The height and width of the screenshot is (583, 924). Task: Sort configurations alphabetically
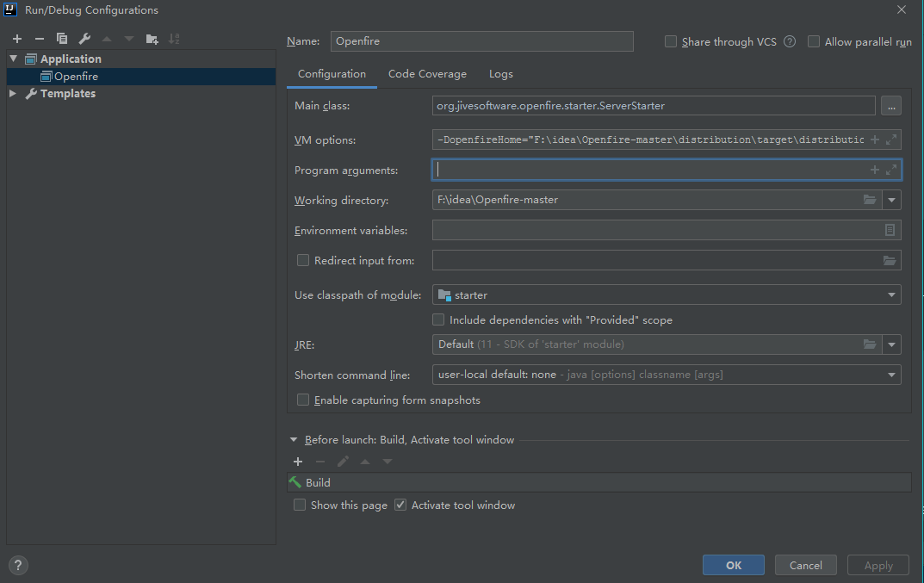174,39
